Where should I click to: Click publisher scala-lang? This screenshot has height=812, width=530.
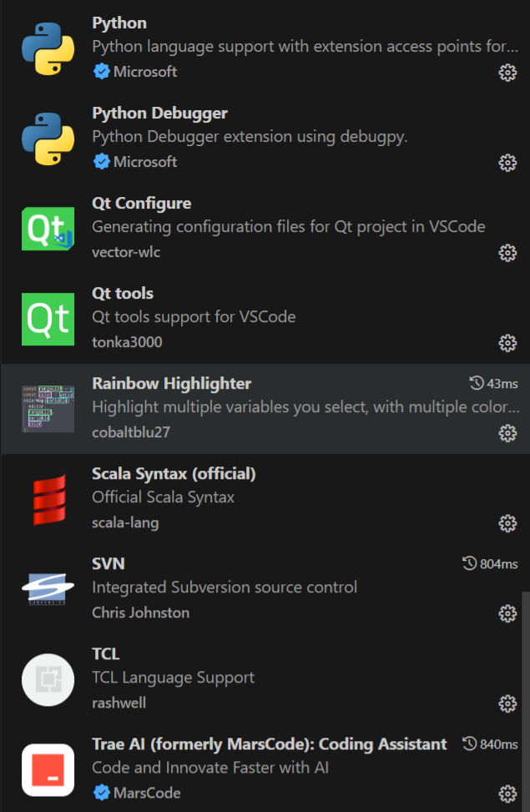click(125, 522)
